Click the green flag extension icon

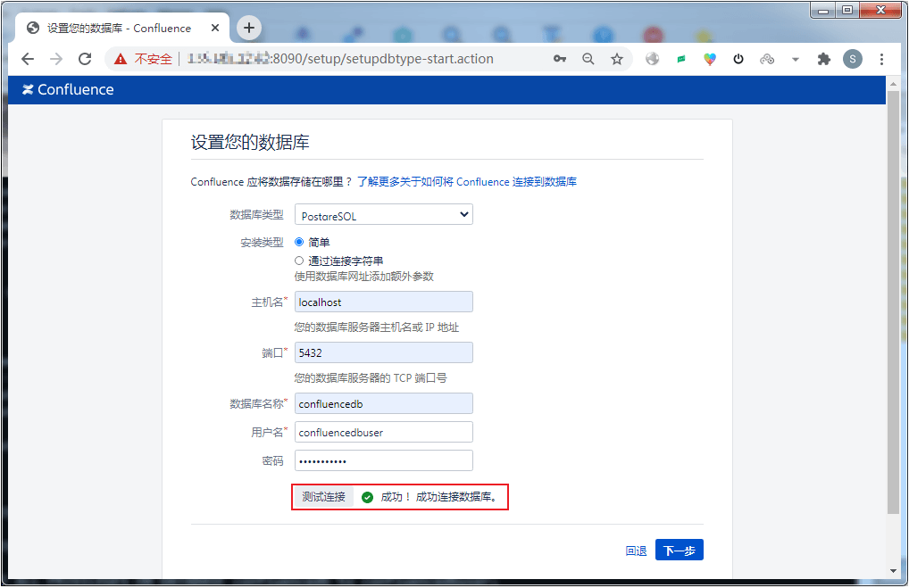click(x=680, y=59)
